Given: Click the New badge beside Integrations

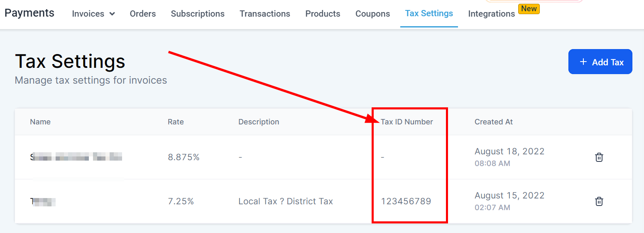Looking at the screenshot, I should tap(529, 9).
